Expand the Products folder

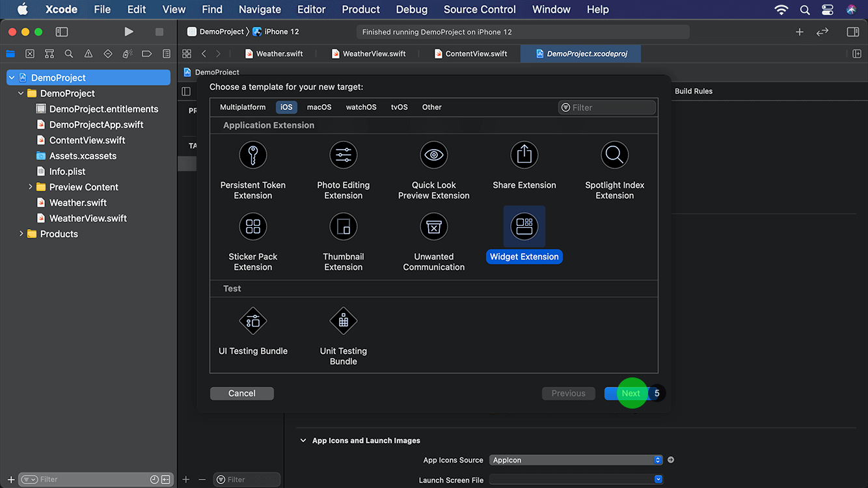click(21, 234)
